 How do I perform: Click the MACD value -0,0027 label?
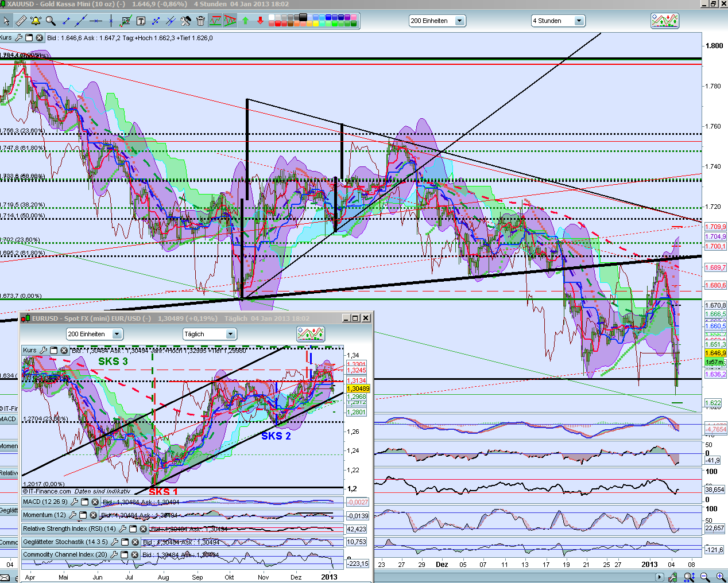click(x=358, y=502)
